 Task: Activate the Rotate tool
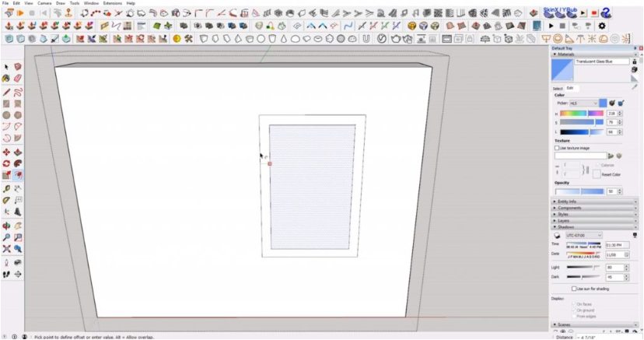[6, 164]
